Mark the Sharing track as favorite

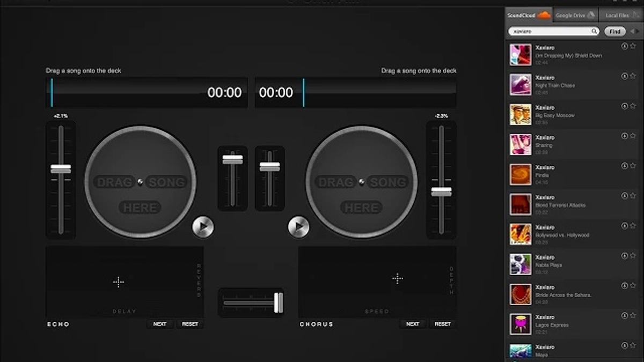pos(633,136)
